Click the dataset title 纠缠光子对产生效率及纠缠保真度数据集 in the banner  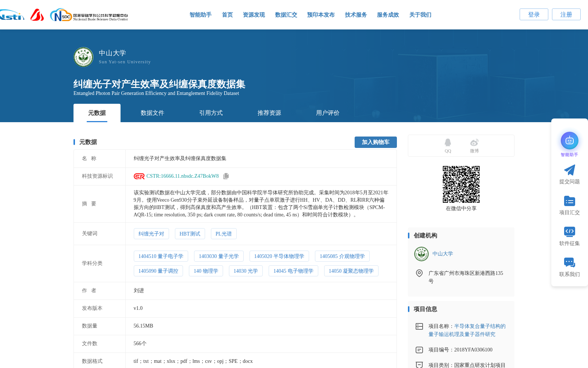pos(159,84)
